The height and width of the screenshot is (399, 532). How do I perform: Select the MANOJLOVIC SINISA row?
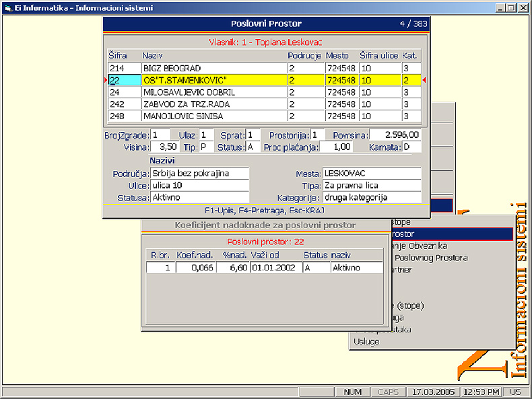point(213,116)
